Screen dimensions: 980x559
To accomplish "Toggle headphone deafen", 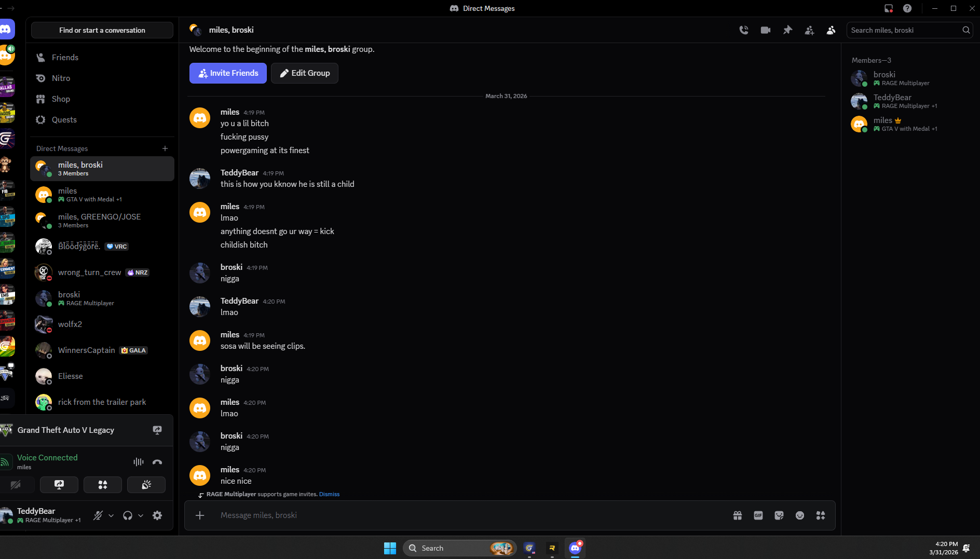I will point(127,515).
